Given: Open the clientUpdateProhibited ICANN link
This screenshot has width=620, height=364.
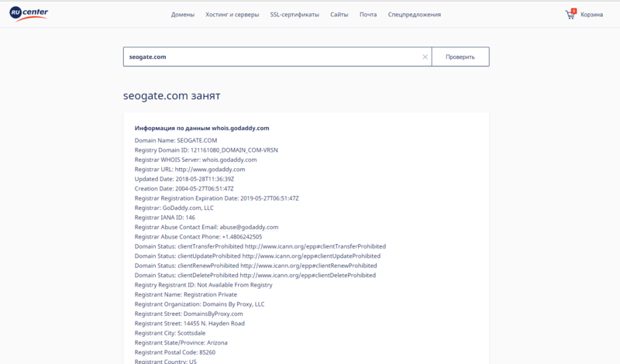Looking at the screenshot, I should [311, 256].
